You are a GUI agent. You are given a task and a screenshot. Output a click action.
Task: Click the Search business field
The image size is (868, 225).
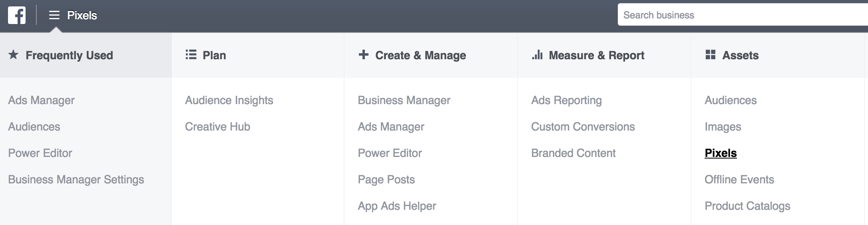743,15
